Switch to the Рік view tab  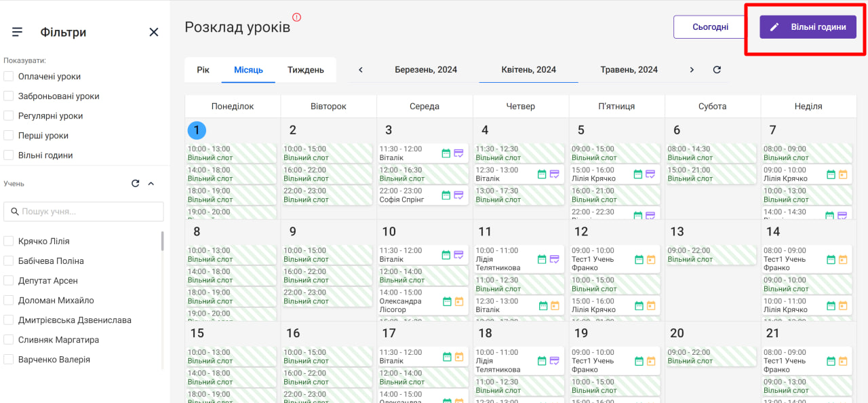[203, 70]
